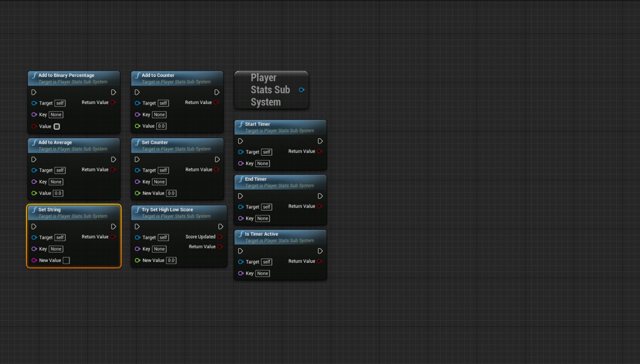Viewport: 640px width, 364px height.
Task: Click the function icon on Start Timer header
Action: [240, 124]
